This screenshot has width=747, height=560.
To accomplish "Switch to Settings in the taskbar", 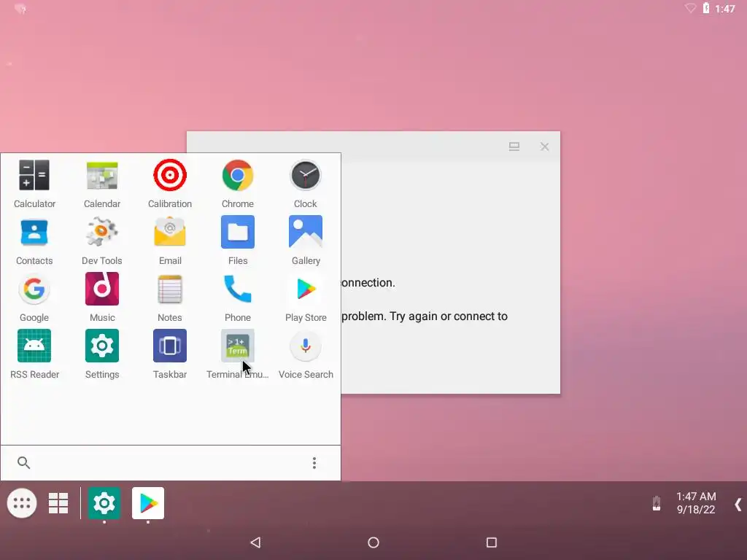I will point(104,503).
